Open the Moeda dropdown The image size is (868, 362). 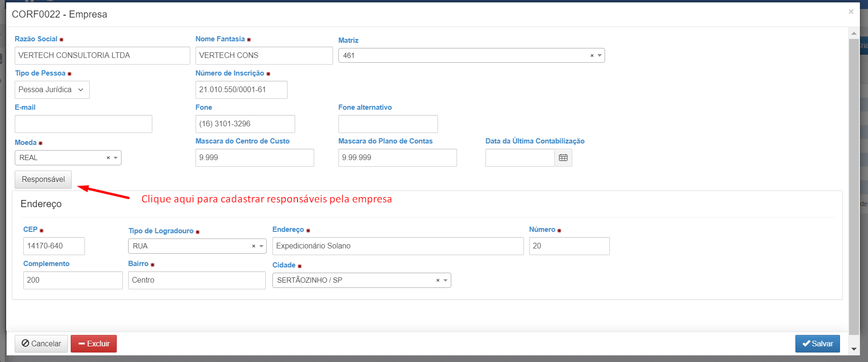(116, 158)
